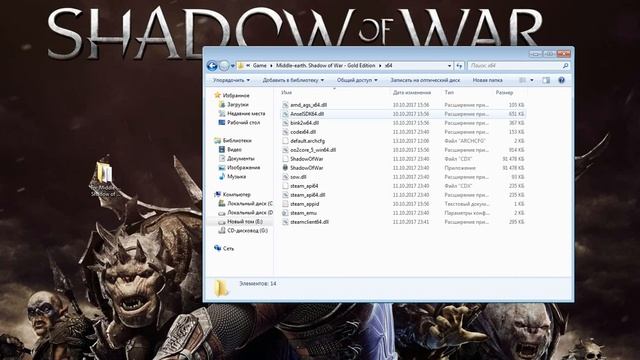Select the codex64.dll file icon
The width and height of the screenshot is (640, 360).
285,132
